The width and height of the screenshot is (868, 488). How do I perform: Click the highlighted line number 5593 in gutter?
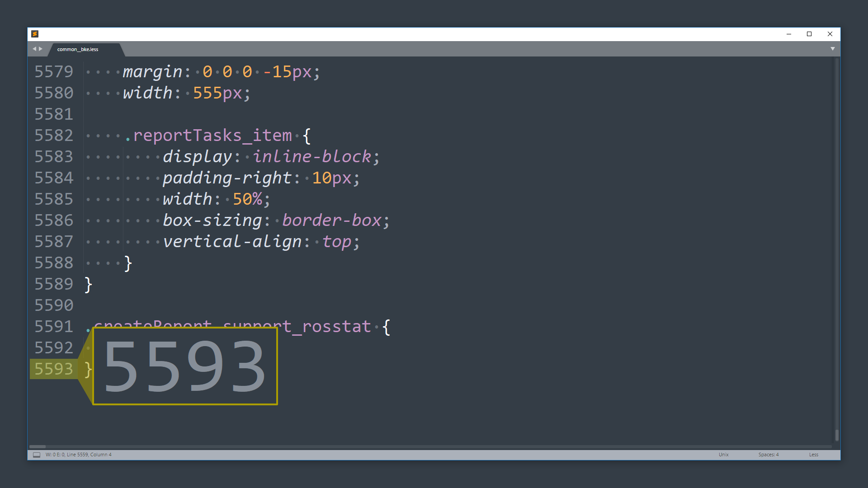54,369
